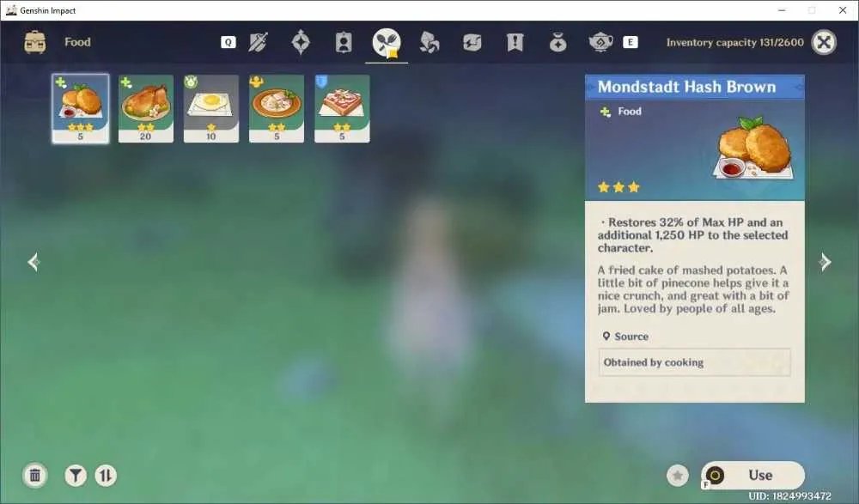The image size is (859, 504).
Task: Select the Materials inventory tab
Action: click(429, 42)
